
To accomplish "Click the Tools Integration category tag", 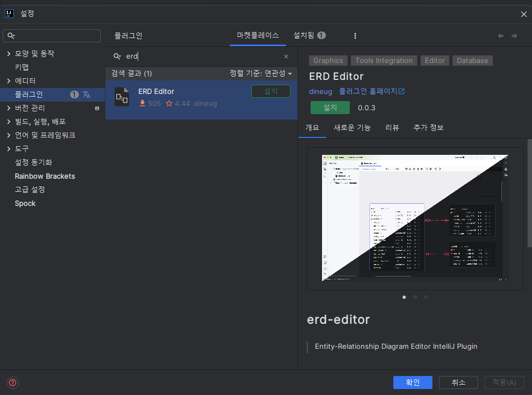I will (383, 61).
